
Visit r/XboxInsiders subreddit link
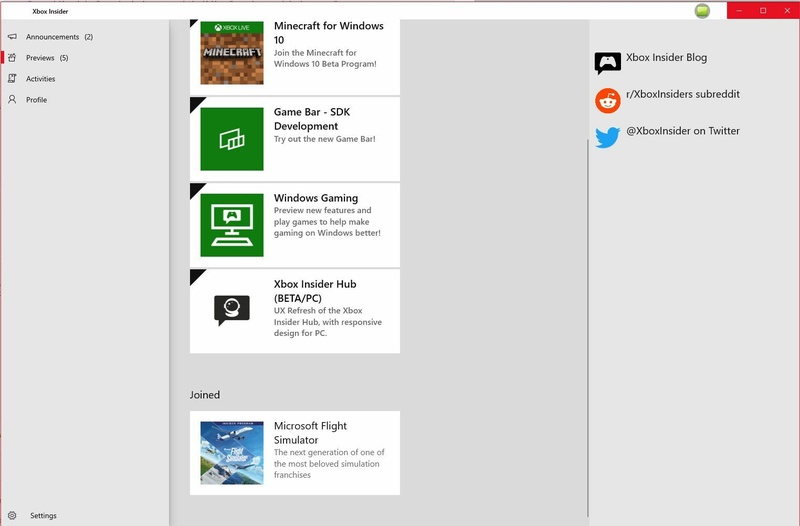click(x=683, y=94)
